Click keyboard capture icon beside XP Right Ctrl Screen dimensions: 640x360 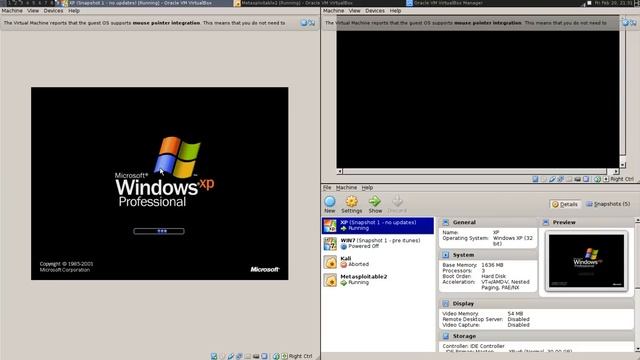point(284,356)
